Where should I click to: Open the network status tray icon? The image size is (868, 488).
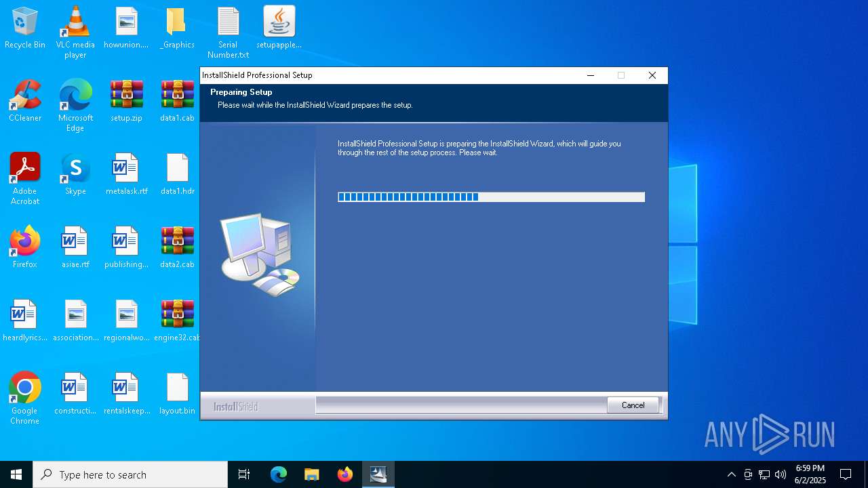[764, 474]
